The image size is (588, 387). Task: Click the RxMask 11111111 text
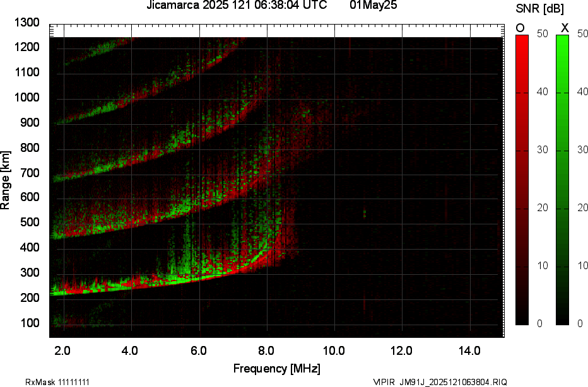(57, 382)
